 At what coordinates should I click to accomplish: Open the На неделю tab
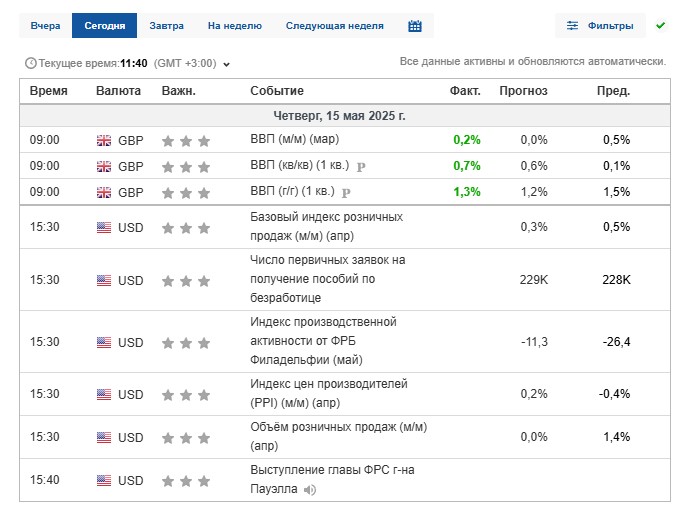(x=234, y=26)
